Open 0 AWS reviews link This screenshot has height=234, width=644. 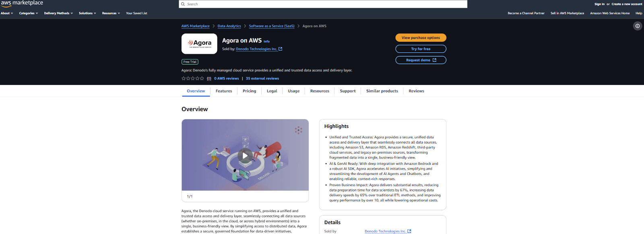pyautogui.click(x=226, y=78)
